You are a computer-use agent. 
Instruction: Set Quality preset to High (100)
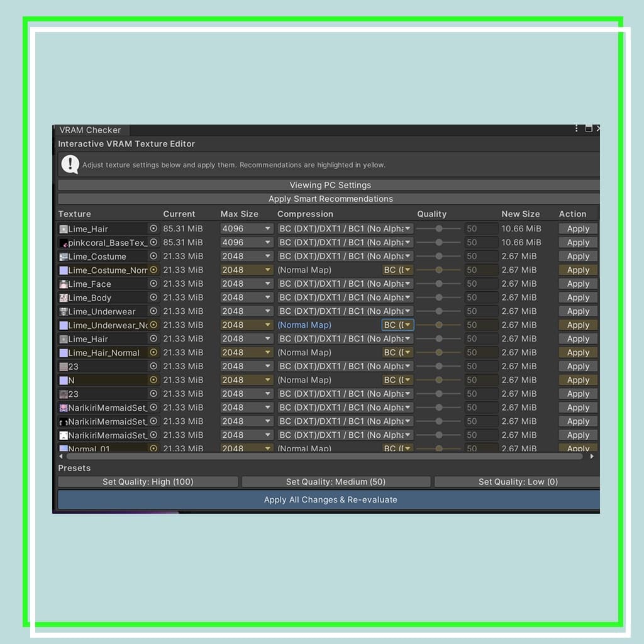[x=148, y=482]
